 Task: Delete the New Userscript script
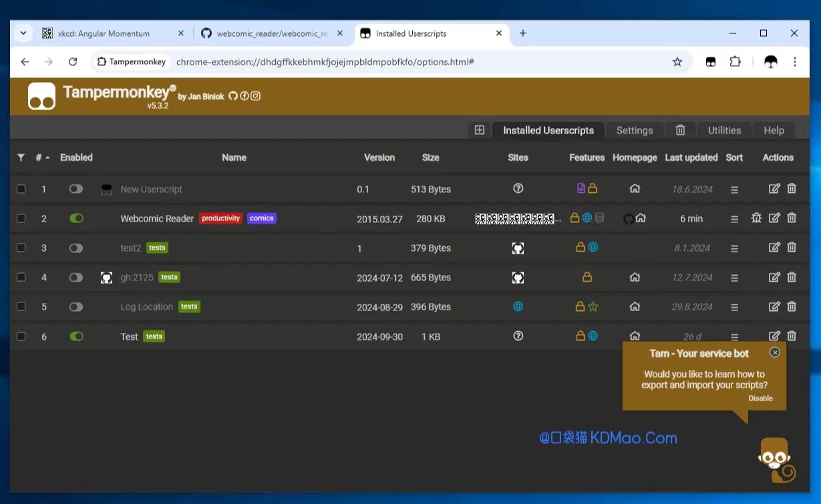792,189
